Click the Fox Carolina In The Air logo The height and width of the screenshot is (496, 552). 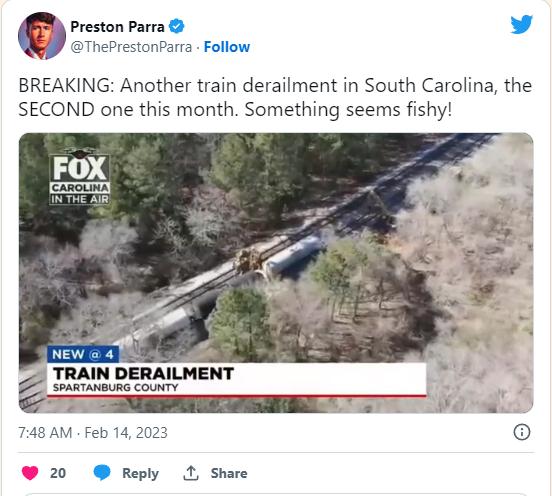[80, 177]
